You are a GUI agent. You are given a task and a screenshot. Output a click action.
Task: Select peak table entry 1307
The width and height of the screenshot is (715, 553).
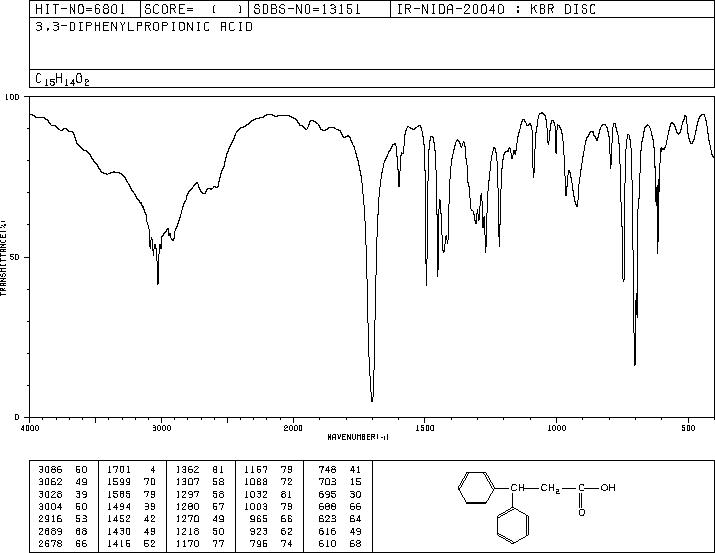200,482
